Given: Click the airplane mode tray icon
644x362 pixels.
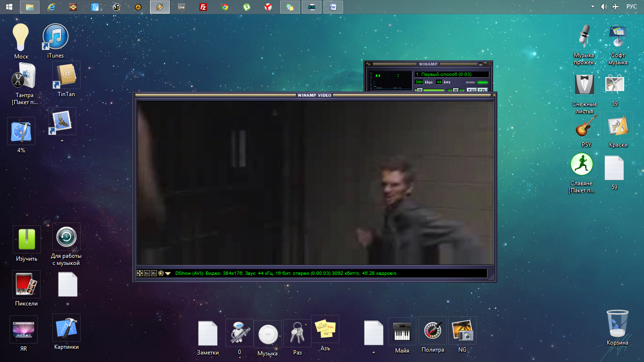Looking at the screenshot, I should pos(616,7).
